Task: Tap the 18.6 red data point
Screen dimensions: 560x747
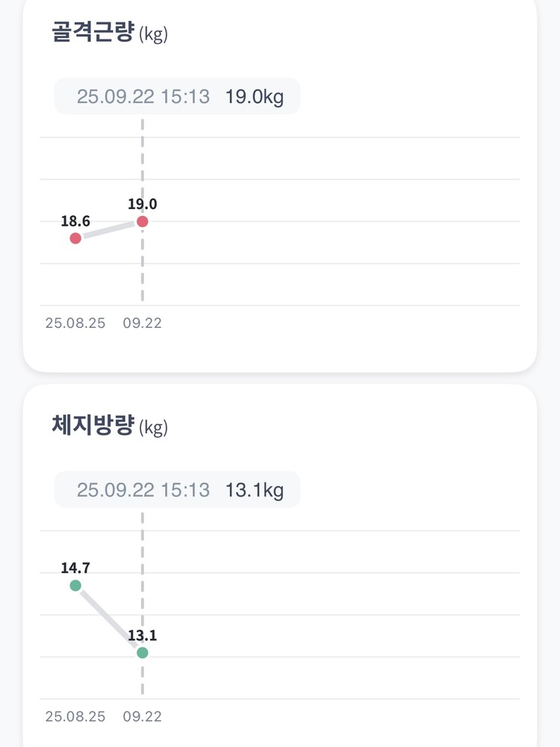Action: click(x=75, y=238)
